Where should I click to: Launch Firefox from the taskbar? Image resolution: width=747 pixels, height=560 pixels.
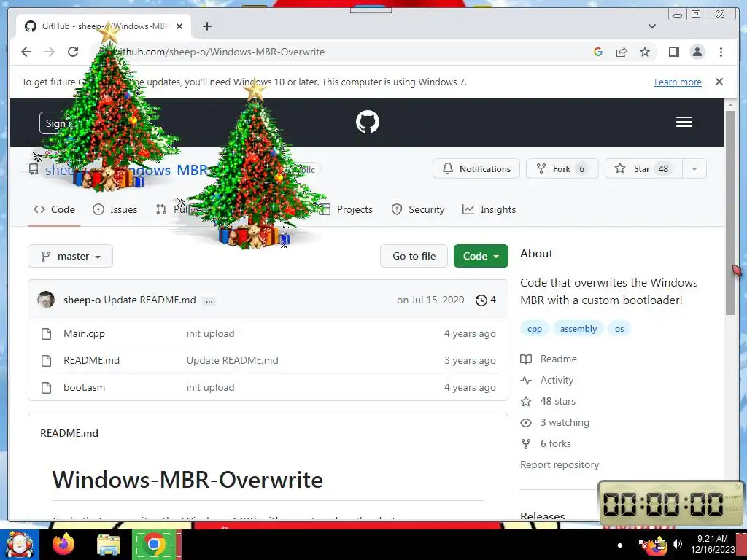64,544
